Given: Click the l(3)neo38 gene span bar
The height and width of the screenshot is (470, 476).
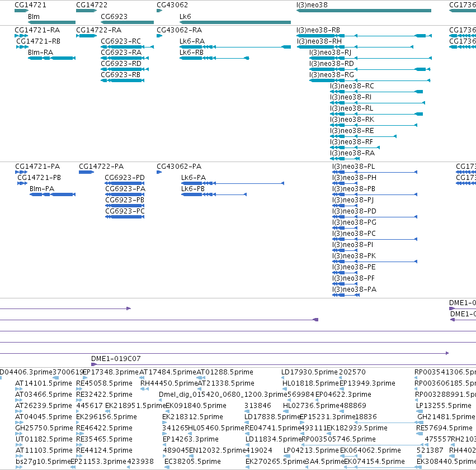Looking at the screenshot, I should [364, 11].
